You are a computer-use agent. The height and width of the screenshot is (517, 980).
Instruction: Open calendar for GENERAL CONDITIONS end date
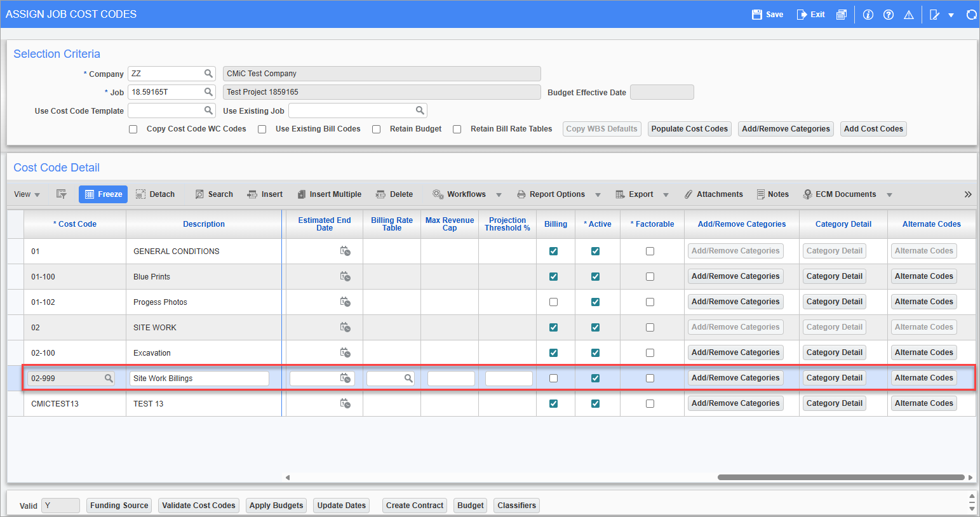(x=345, y=251)
